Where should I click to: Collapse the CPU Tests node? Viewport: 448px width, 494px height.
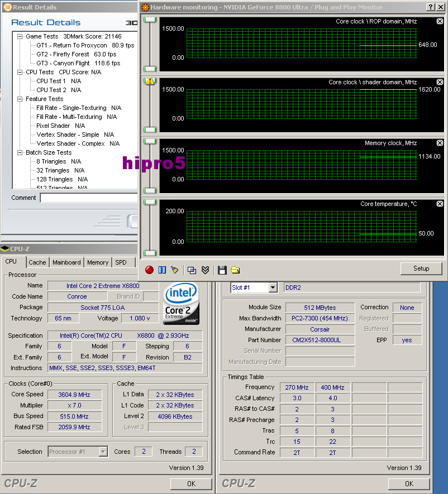click(20, 71)
